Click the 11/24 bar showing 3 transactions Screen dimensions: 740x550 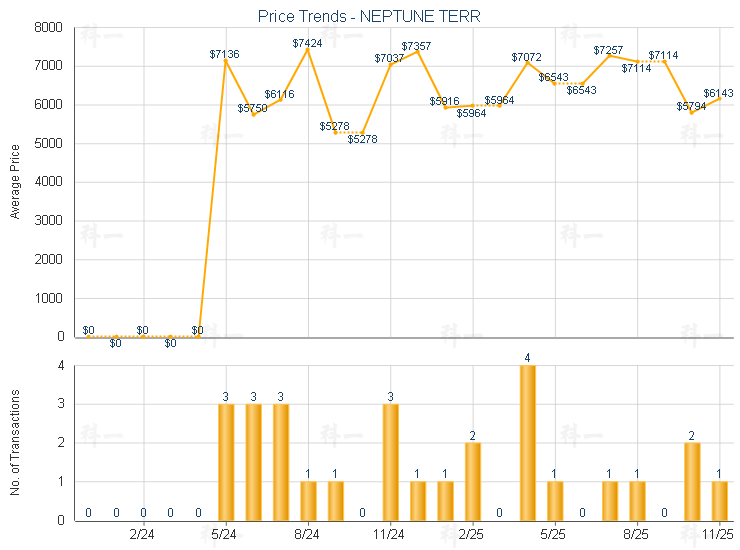390,462
